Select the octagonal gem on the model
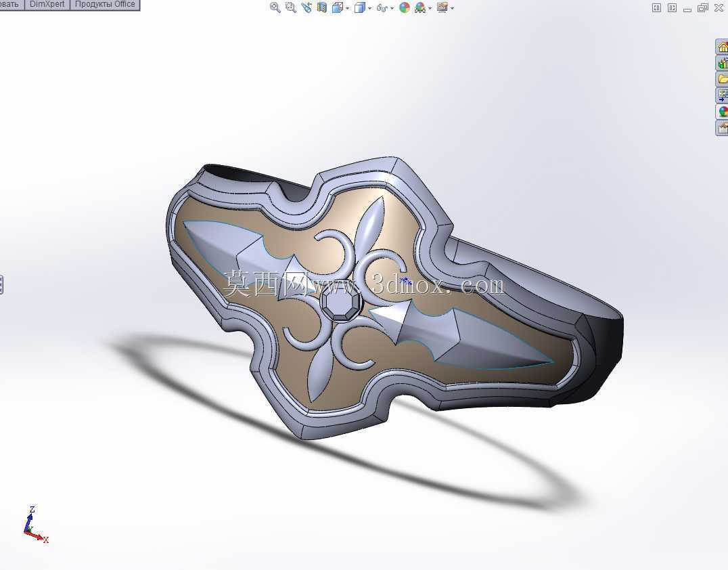 [342, 303]
